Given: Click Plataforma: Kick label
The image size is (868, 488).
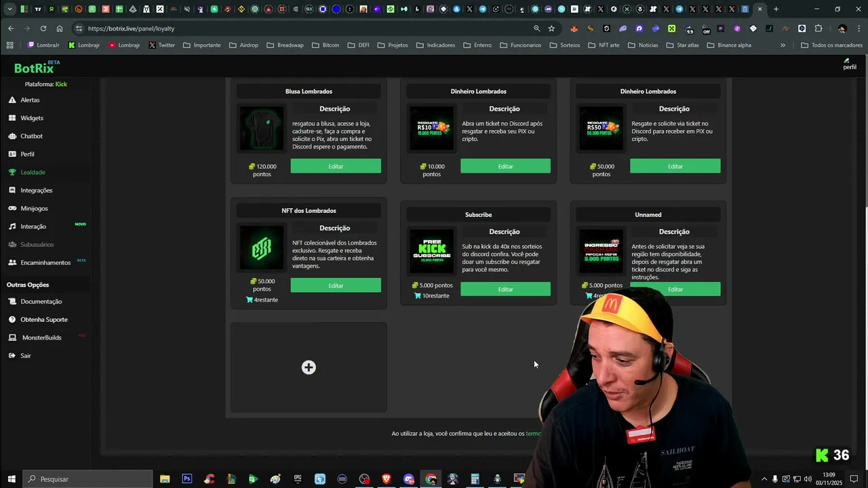Looking at the screenshot, I should coord(45,84).
